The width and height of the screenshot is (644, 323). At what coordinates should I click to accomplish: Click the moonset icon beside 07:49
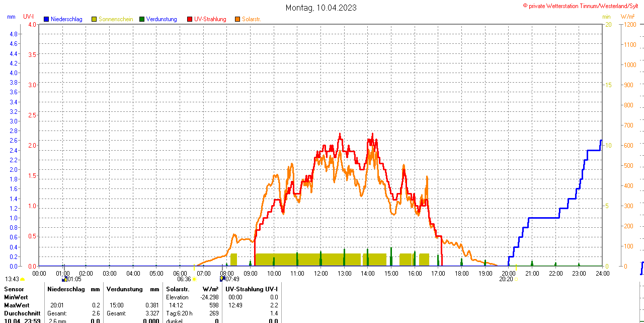(222, 279)
